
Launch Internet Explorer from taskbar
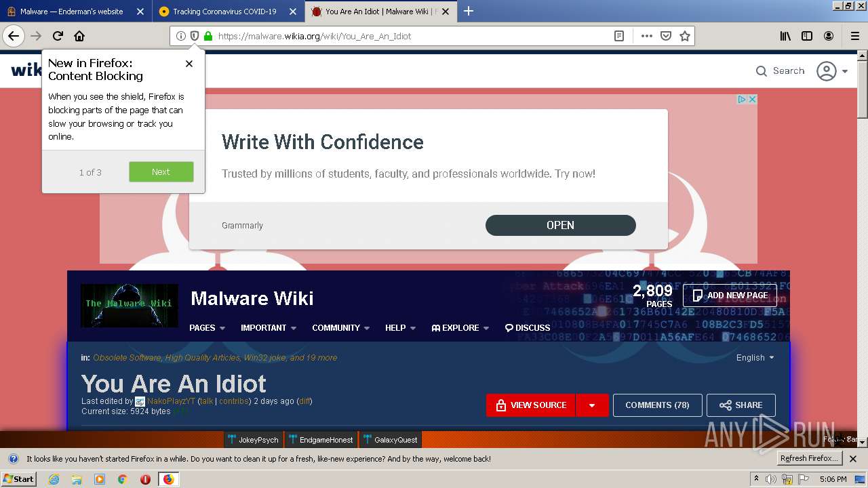click(x=54, y=479)
